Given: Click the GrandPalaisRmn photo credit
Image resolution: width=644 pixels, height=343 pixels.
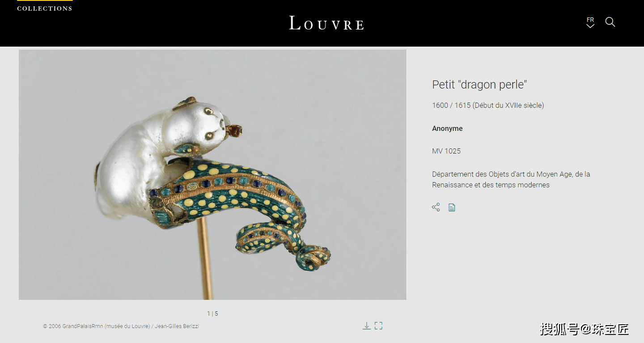Looking at the screenshot, I should click(121, 326).
